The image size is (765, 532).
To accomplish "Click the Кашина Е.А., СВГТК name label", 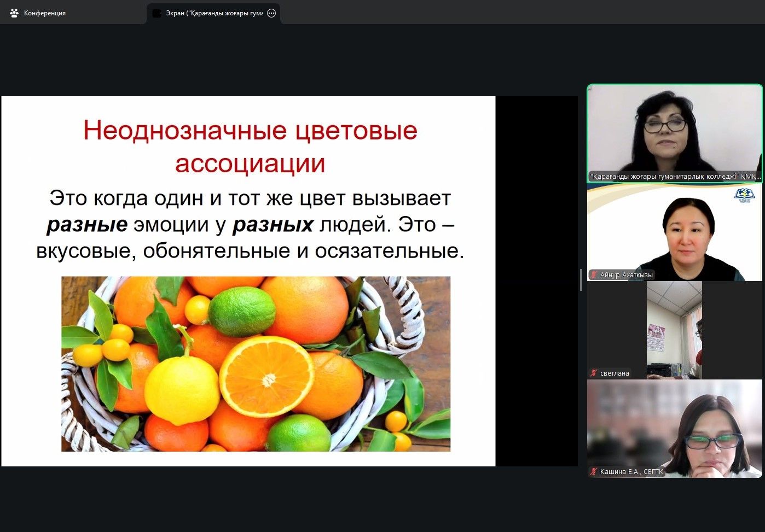I will pyautogui.click(x=631, y=471).
